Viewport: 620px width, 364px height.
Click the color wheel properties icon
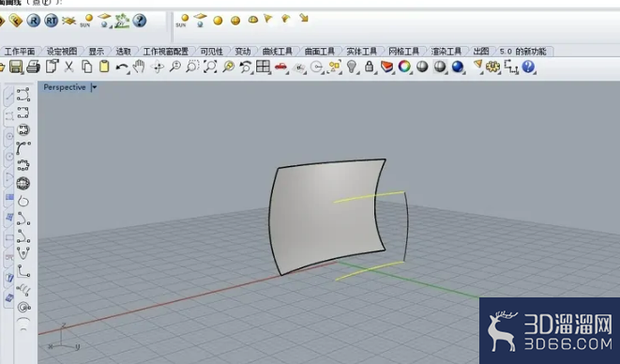click(404, 67)
